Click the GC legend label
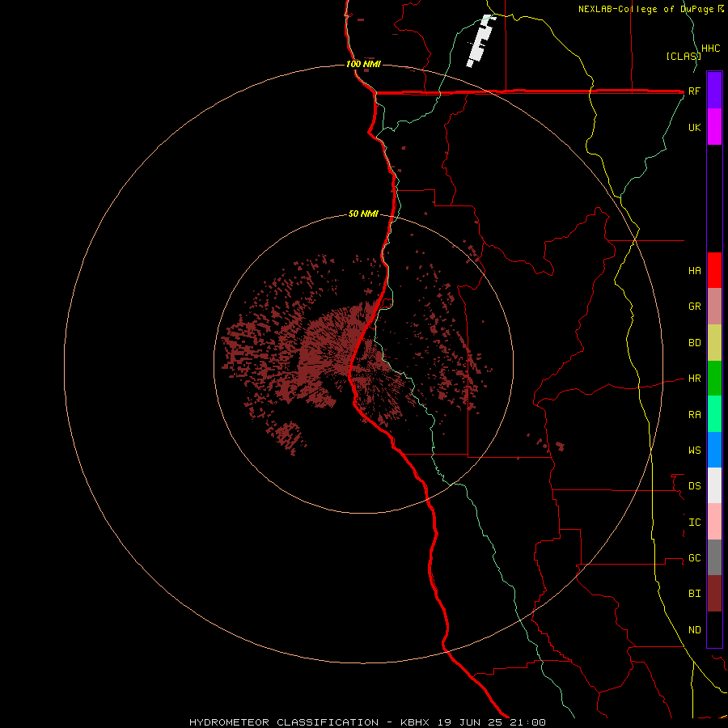The height and width of the screenshot is (728, 728). point(695,558)
